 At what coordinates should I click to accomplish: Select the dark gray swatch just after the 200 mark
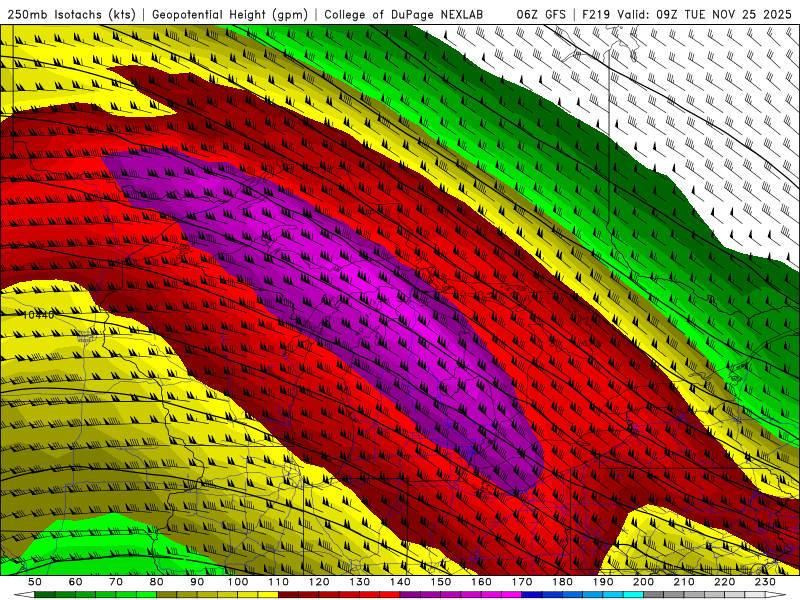click(654, 595)
